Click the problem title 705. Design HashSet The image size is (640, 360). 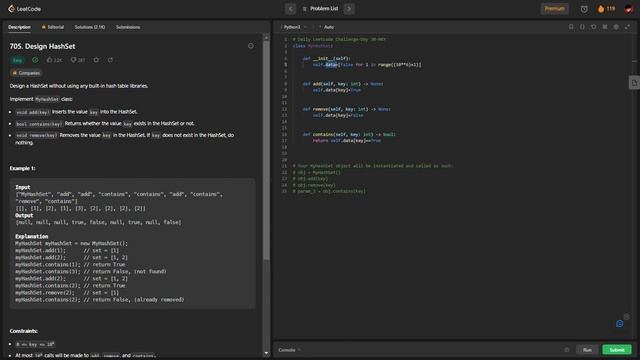(42, 47)
